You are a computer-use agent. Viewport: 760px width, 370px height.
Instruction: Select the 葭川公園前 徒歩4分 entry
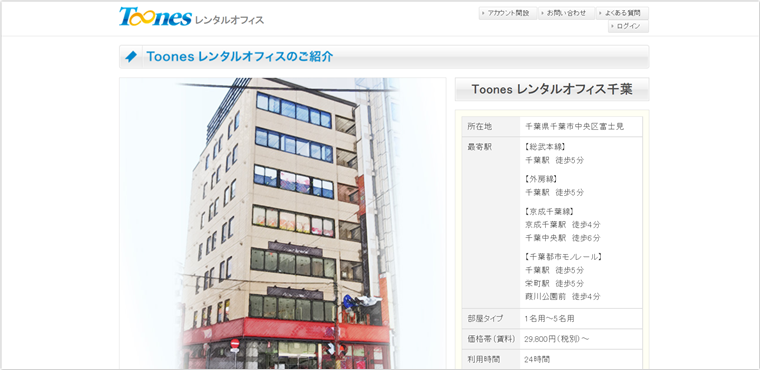pyautogui.click(x=563, y=296)
